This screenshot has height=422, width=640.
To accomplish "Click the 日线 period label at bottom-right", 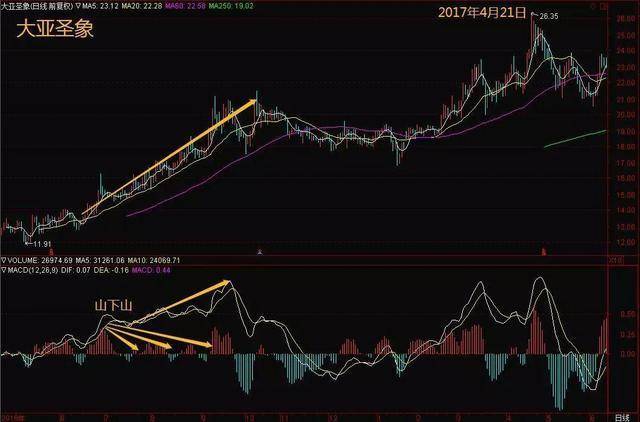I will [622, 418].
